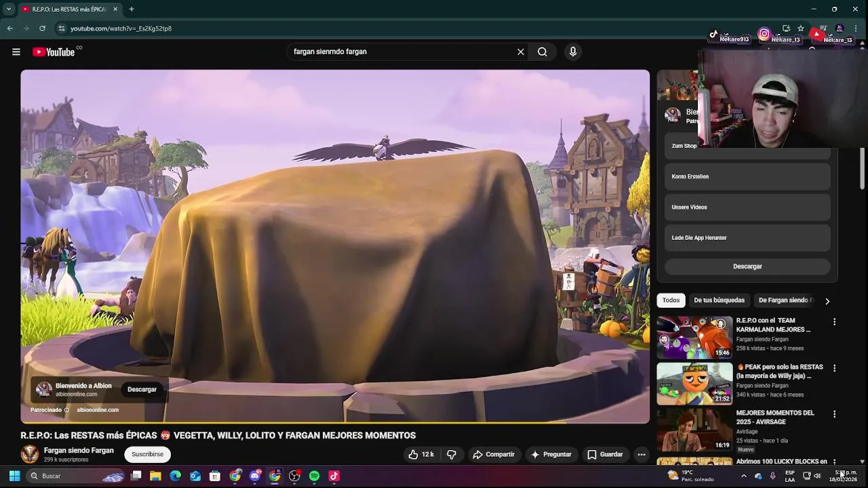This screenshot has height=488, width=868.
Task: Go to the YouTube home logo
Action: [x=54, y=52]
